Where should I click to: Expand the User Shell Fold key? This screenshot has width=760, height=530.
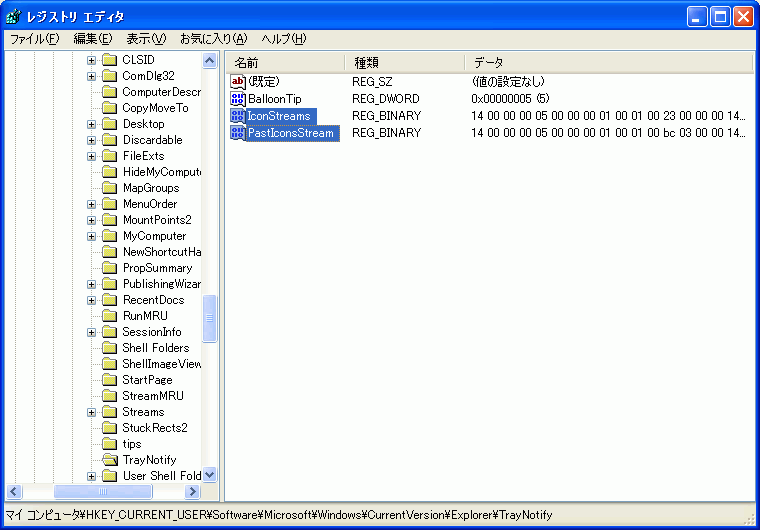(x=91, y=476)
